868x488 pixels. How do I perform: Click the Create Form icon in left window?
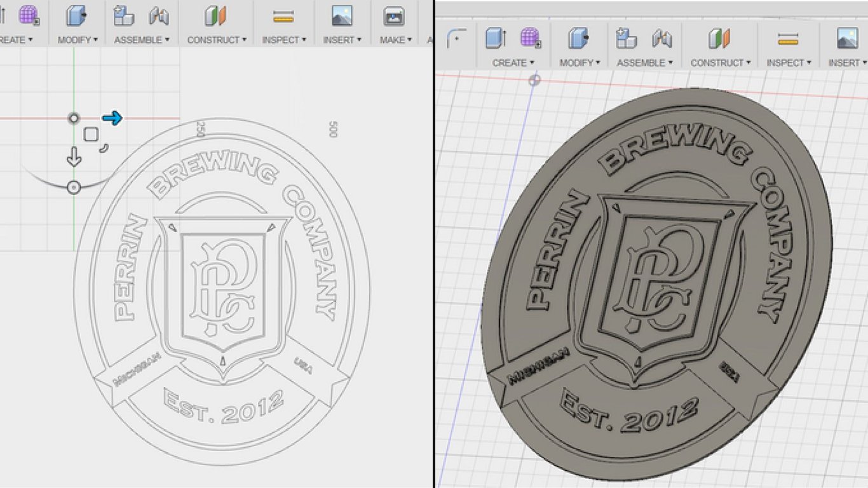pyautogui.click(x=29, y=15)
